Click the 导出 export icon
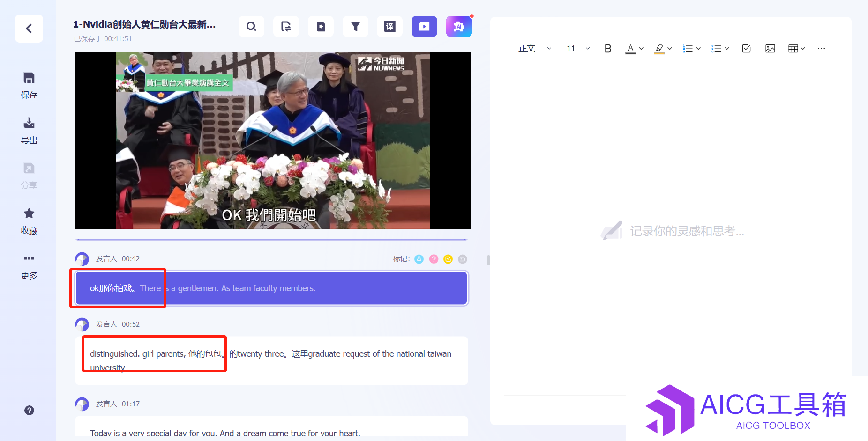The height and width of the screenshot is (441, 868). pyautogui.click(x=29, y=123)
